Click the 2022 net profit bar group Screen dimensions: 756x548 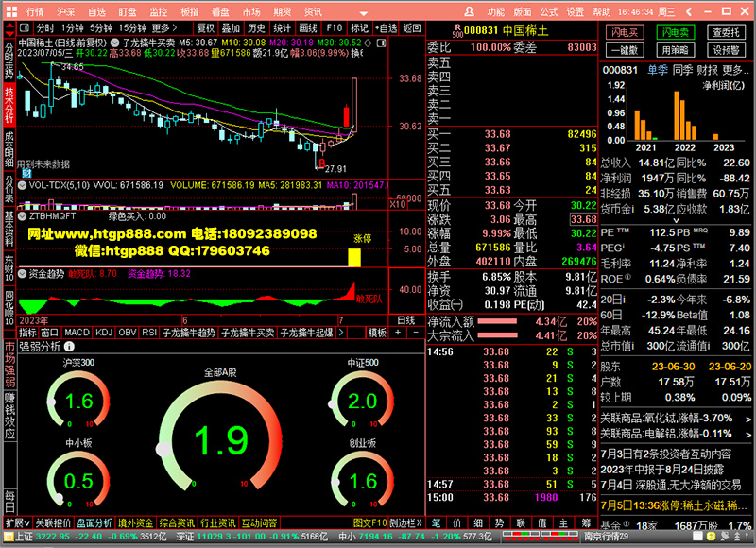click(x=685, y=115)
